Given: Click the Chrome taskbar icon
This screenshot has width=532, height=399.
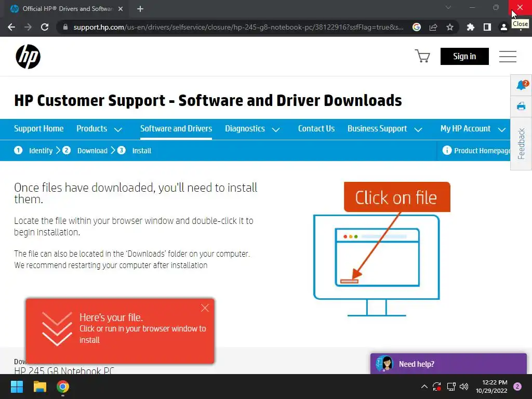Looking at the screenshot, I should (63, 387).
